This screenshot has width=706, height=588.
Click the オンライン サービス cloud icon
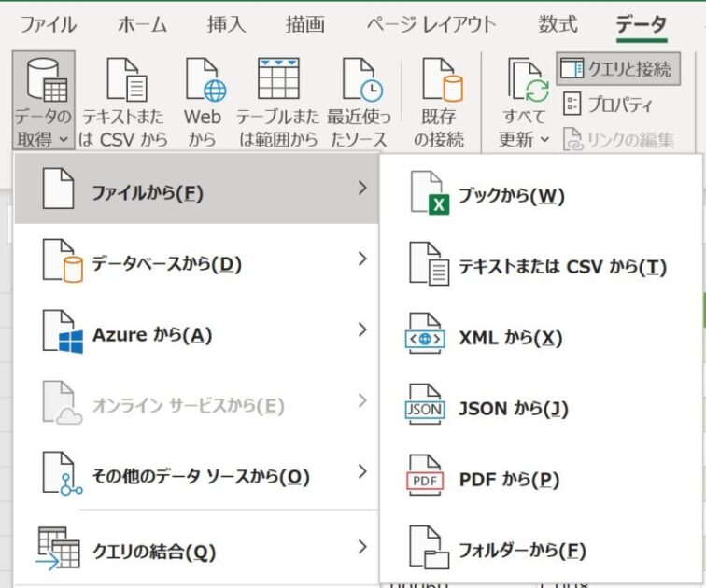pyautogui.click(x=63, y=403)
